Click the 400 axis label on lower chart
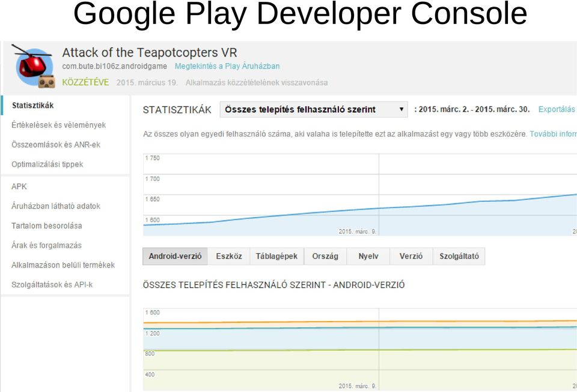This screenshot has height=392, width=577. click(150, 375)
